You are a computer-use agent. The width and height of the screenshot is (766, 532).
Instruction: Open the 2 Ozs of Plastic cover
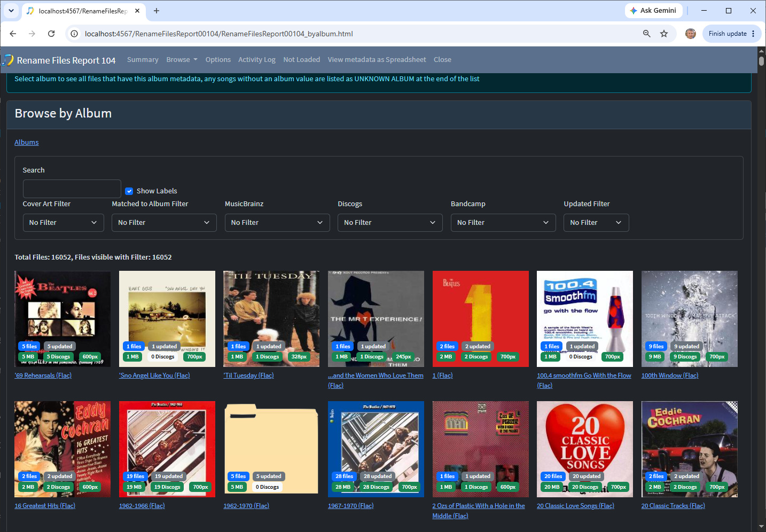[x=481, y=449]
